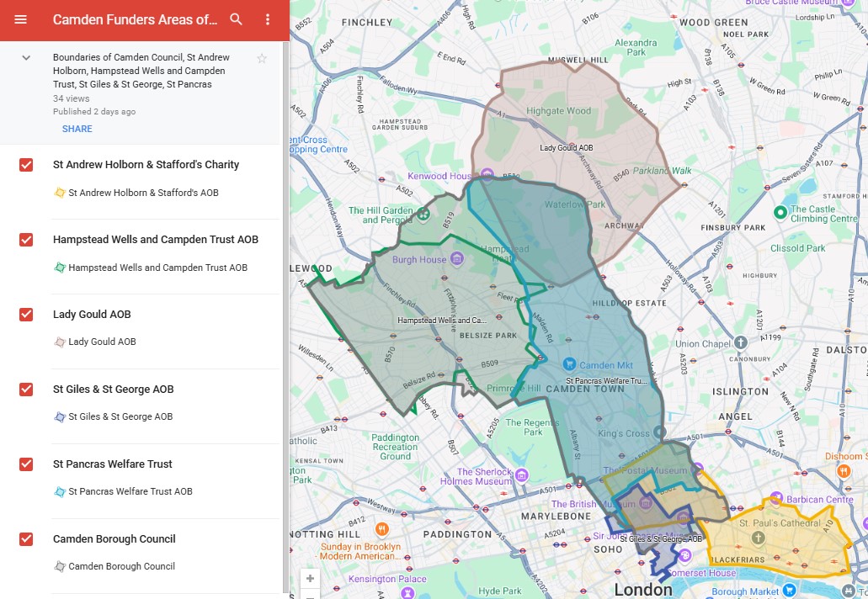Star this map as favorite
The height and width of the screenshot is (599, 868).
coord(262,58)
